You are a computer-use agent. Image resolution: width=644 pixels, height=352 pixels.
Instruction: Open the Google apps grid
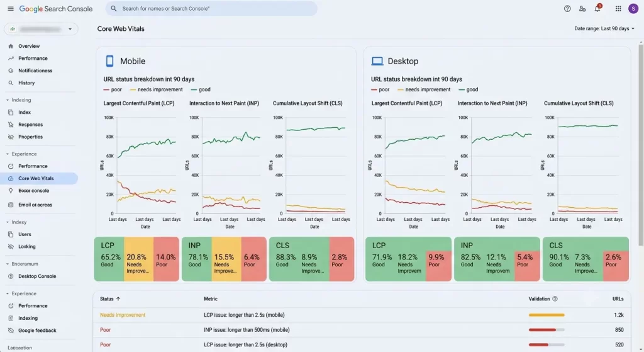tap(618, 9)
